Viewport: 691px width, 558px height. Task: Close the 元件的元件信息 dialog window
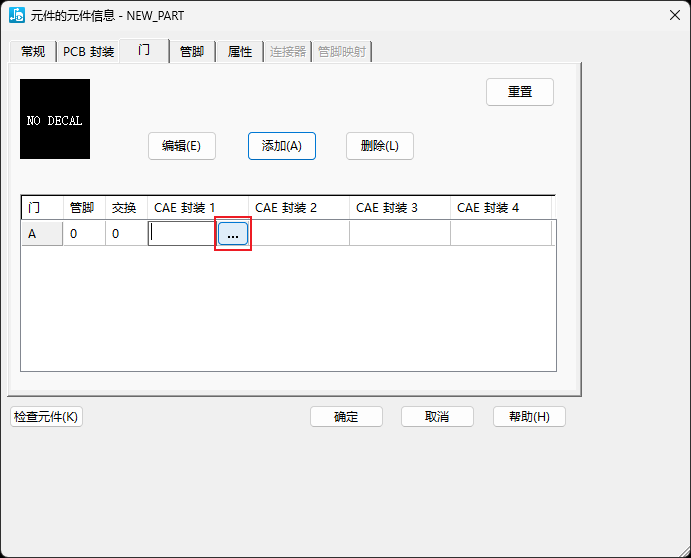pyautogui.click(x=674, y=16)
